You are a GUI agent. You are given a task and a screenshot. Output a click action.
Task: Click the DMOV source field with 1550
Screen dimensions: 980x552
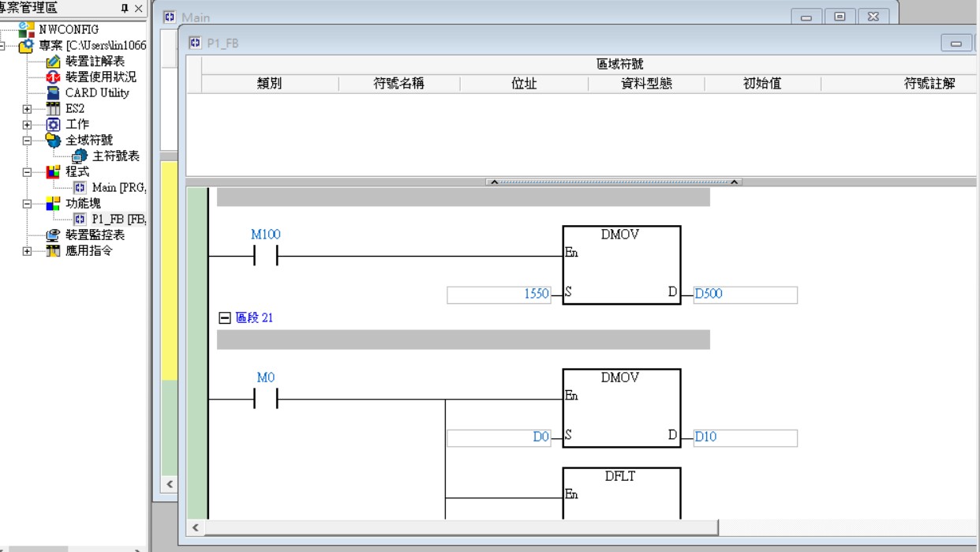coord(499,295)
